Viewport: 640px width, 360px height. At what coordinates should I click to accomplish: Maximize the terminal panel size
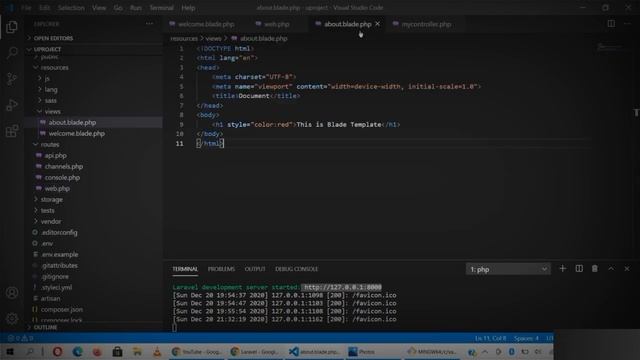(611, 269)
